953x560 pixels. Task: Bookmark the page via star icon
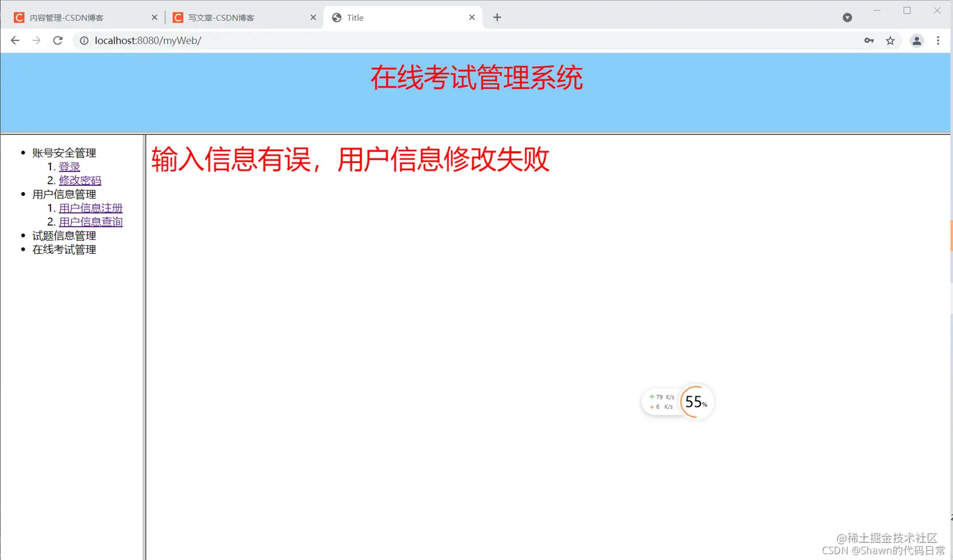(891, 40)
